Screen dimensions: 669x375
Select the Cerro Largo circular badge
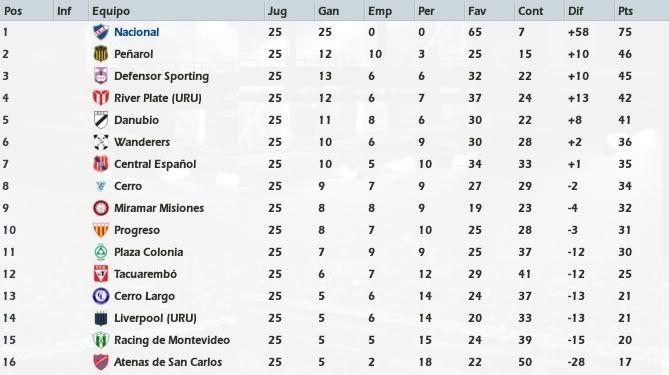(x=101, y=296)
